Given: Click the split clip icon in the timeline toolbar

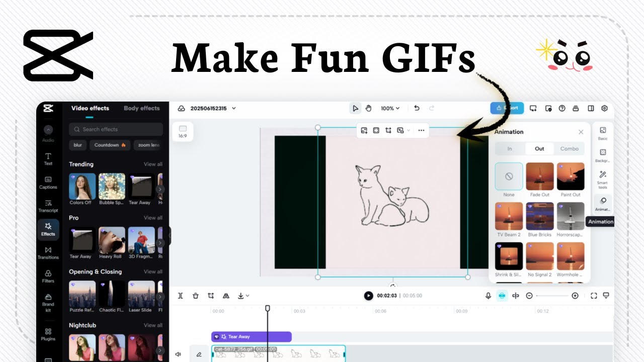Looking at the screenshot, I should (x=181, y=296).
